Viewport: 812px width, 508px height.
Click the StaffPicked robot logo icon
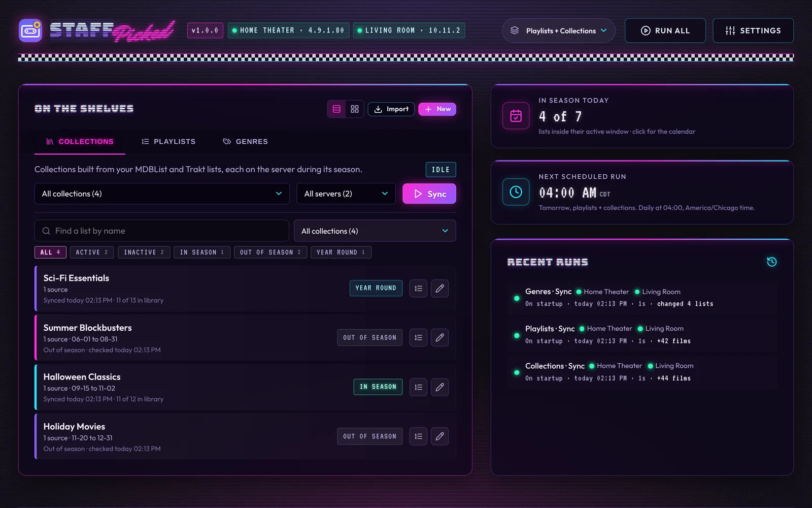click(x=30, y=30)
